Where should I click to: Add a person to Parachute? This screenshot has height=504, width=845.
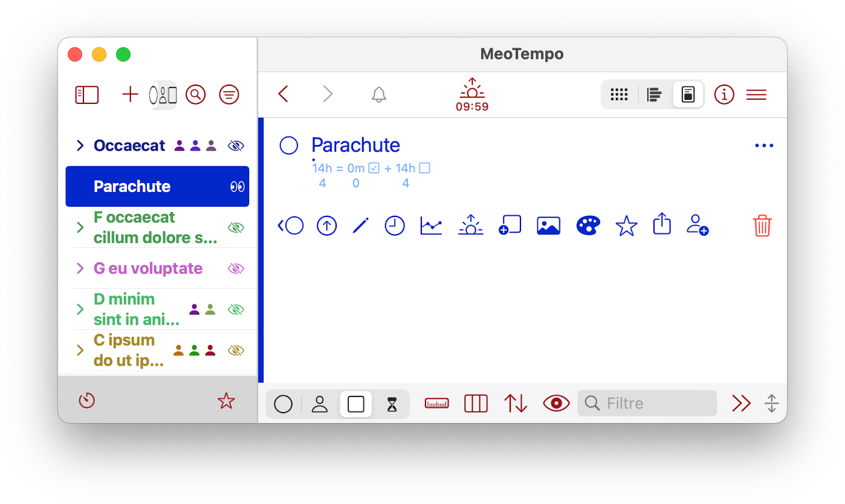pos(698,225)
